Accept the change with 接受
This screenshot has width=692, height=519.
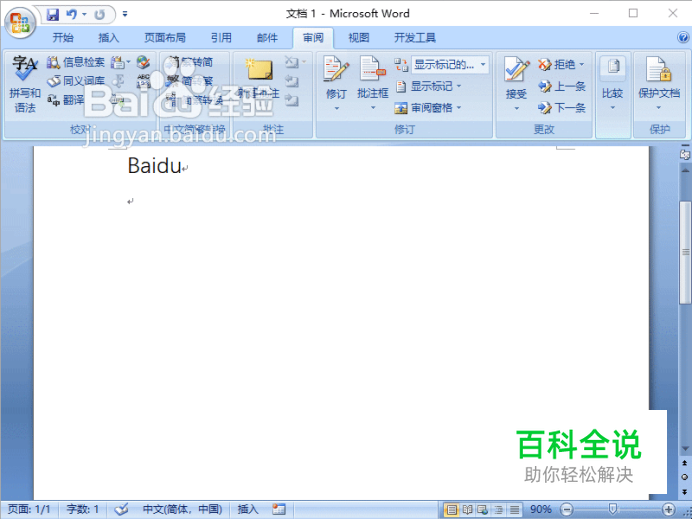point(516,77)
